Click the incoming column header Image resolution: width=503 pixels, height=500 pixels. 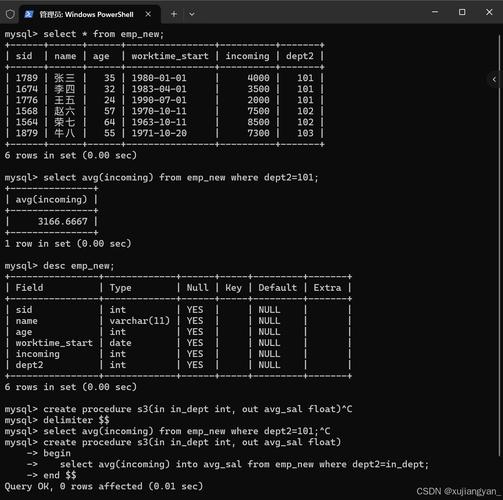point(247,56)
